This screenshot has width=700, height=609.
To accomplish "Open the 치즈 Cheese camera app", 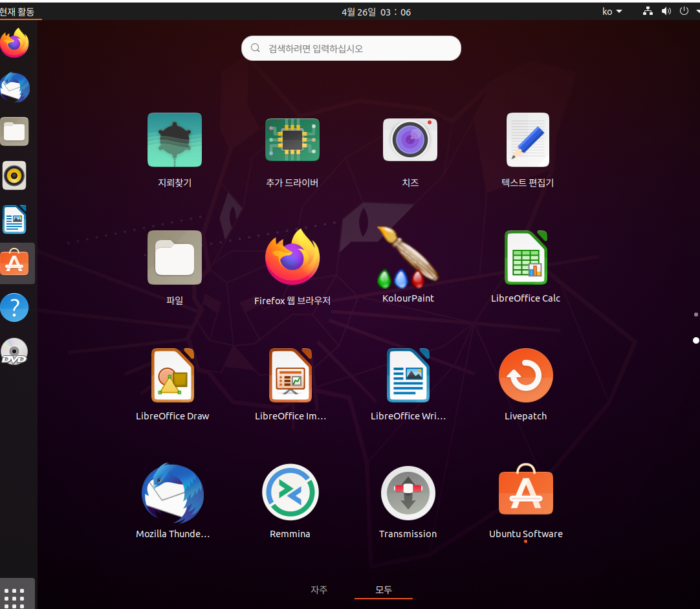I will (x=410, y=140).
